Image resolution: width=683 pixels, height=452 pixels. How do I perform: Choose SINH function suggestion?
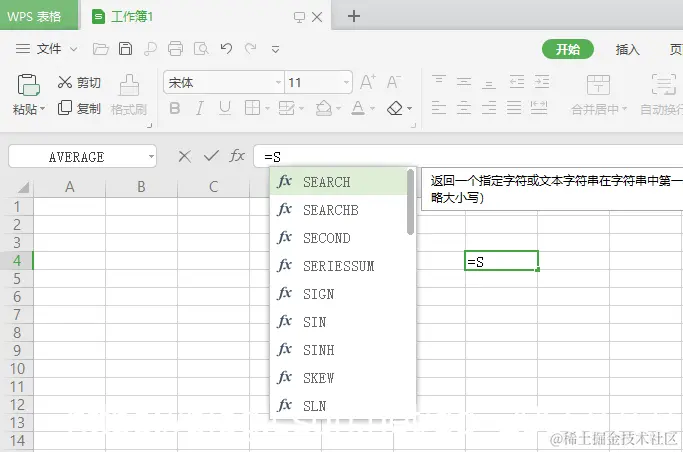tap(338, 350)
